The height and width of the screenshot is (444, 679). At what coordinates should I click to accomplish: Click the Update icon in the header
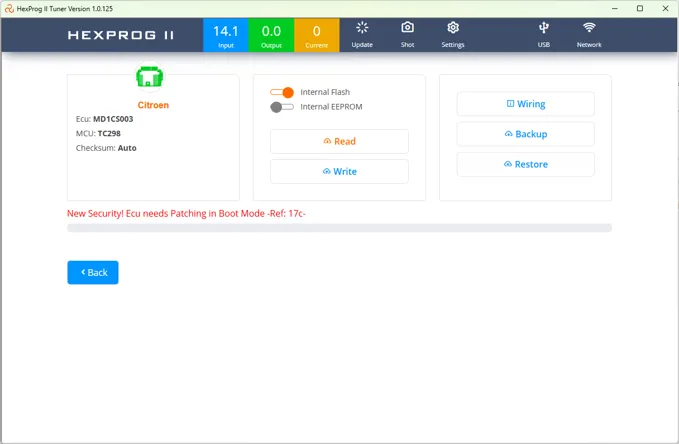tap(362, 28)
